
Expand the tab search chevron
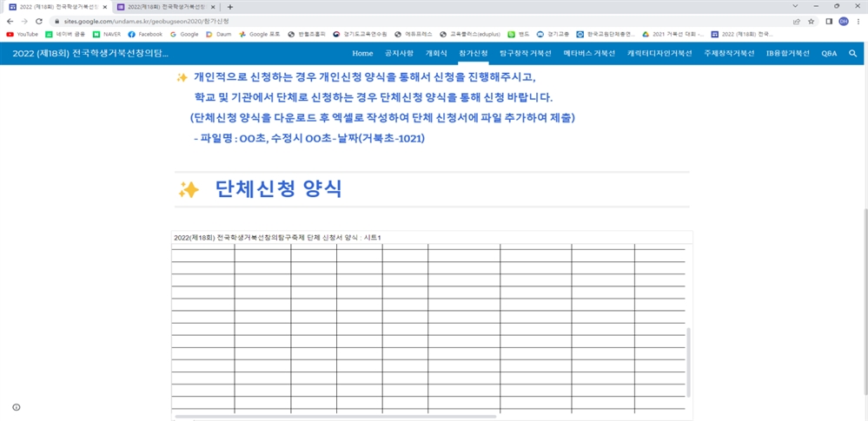click(x=796, y=6)
